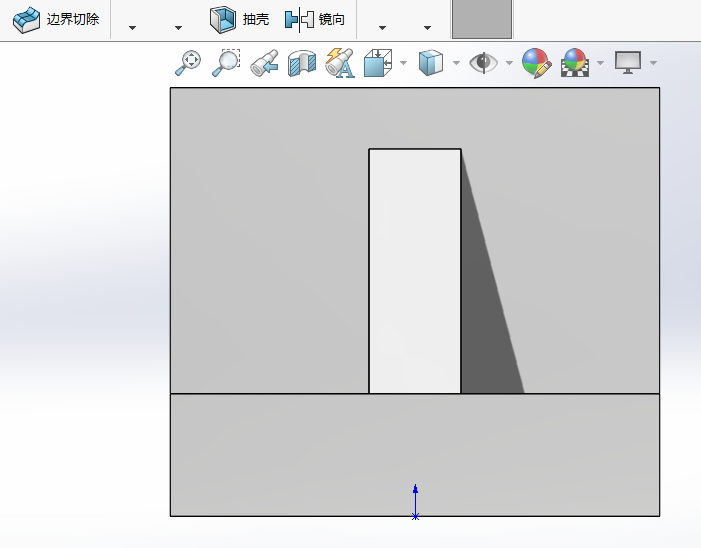The width and height of the screenshot is (701, 548).
Task: Select the Zoom to Area tool
Action: [x=227, y=63]
